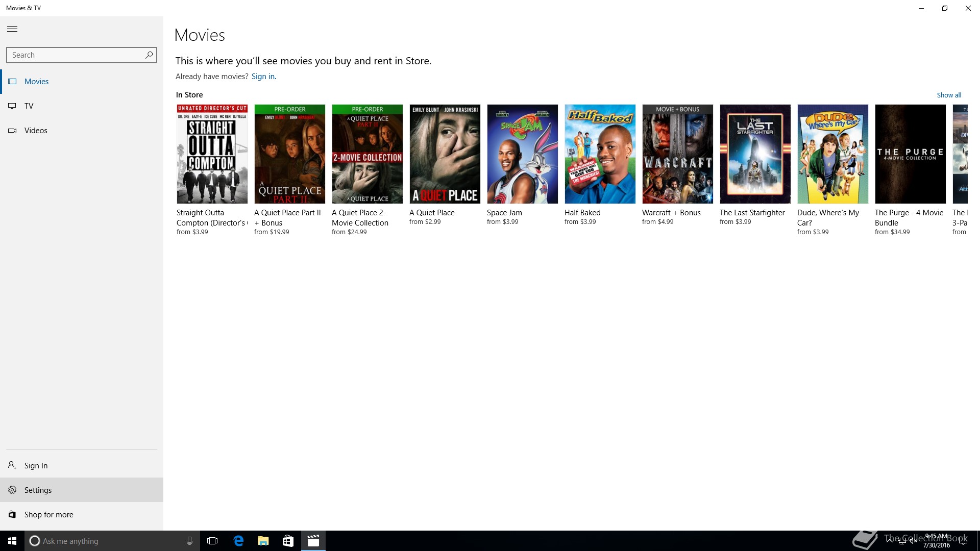980x551 pixels.
Task: Select TV in the sidebar
Action: pos(82,106)
